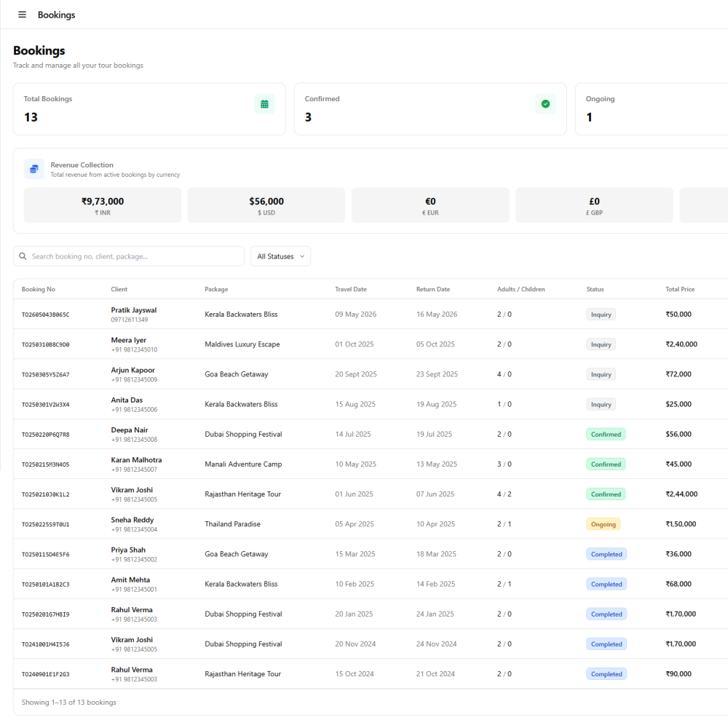Focus the booking search input field
This screenshot has width=728, height=728.
(129, 256)
